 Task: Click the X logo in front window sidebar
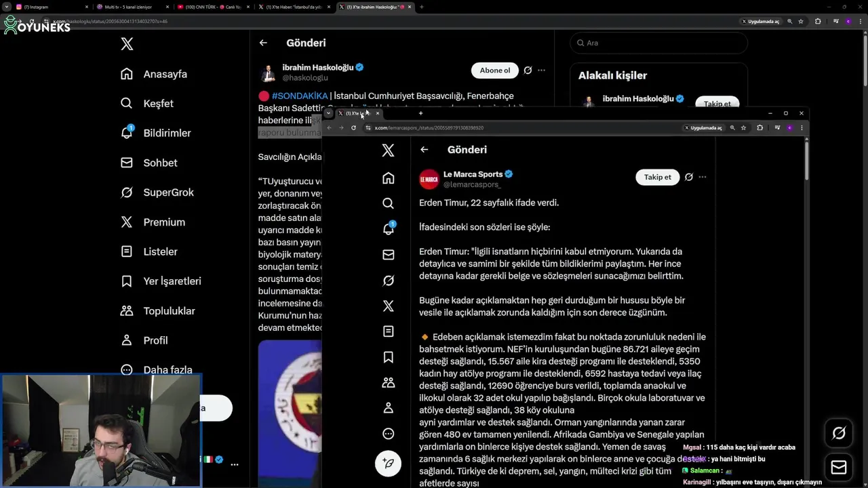click(388, 150)
